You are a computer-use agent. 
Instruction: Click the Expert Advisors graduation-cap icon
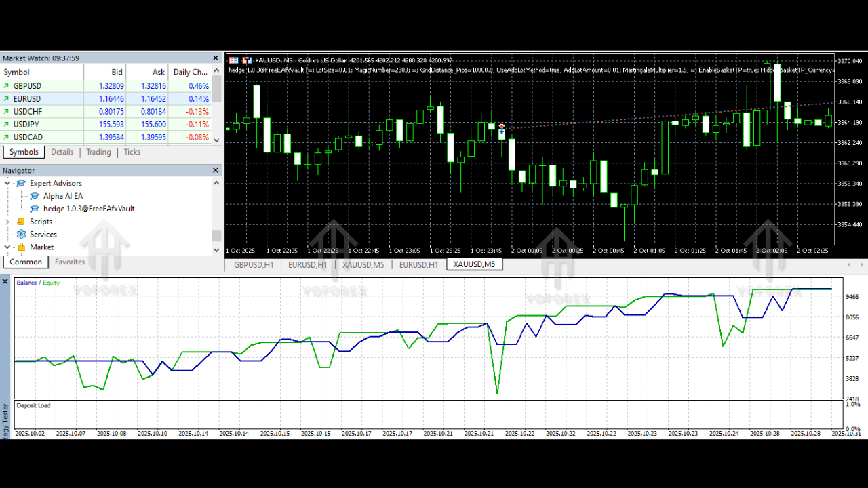pyautogui.click(x=21, y=183)
